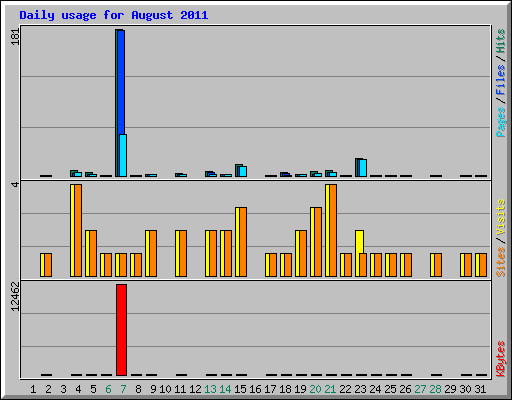Click the day 31 label on the x-axis
This screenshot has width=512, height=400.
(480, 389)
